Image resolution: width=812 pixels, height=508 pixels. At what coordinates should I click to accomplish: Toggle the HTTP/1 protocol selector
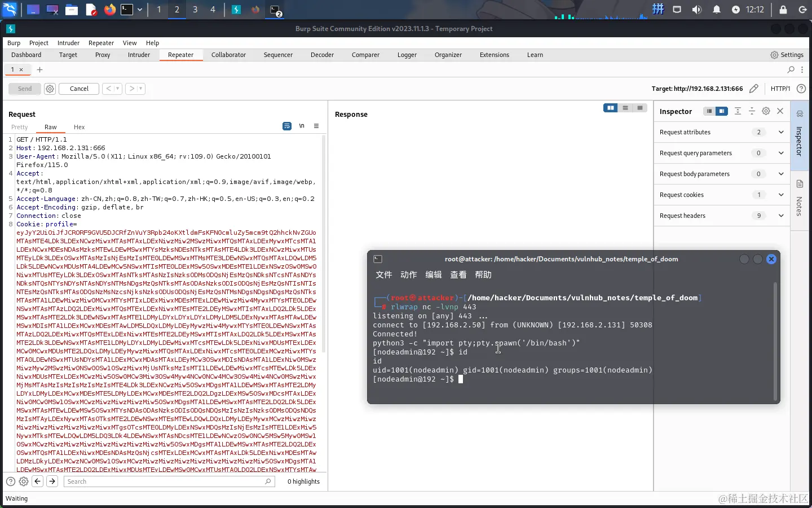(x=780, y=89)
